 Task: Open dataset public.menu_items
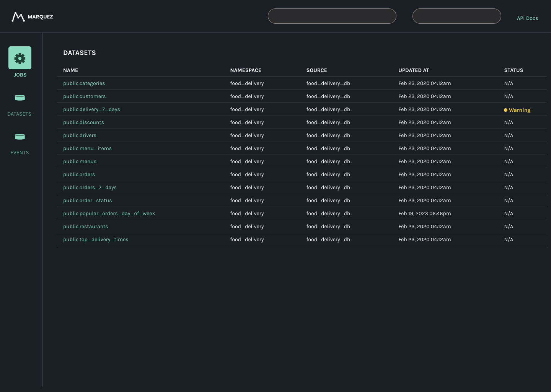(87, 149)
